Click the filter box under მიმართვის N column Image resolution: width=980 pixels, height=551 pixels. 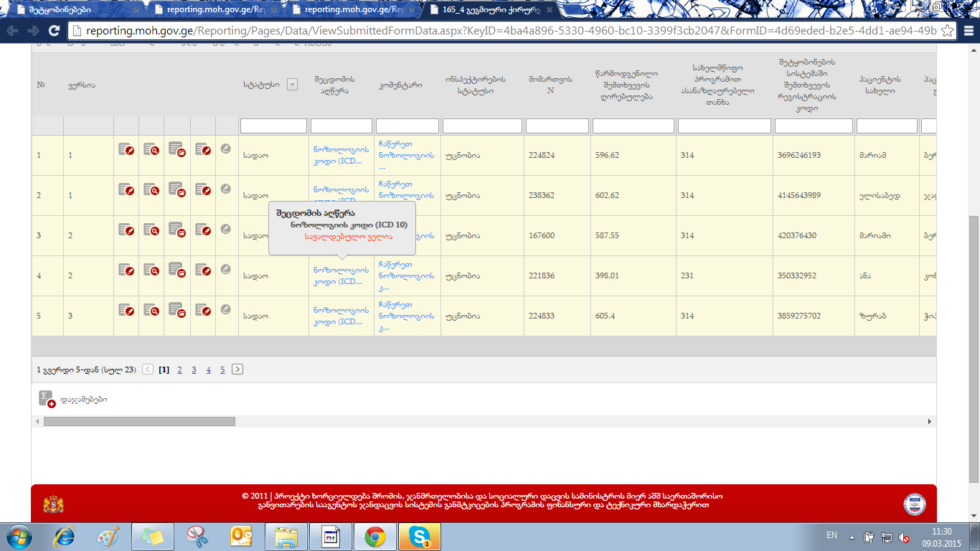[557, 126]
